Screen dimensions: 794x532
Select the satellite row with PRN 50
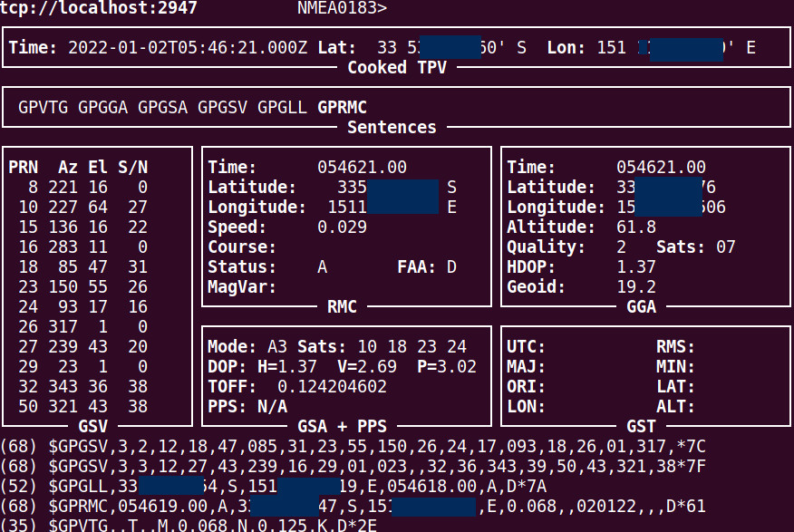78,407
